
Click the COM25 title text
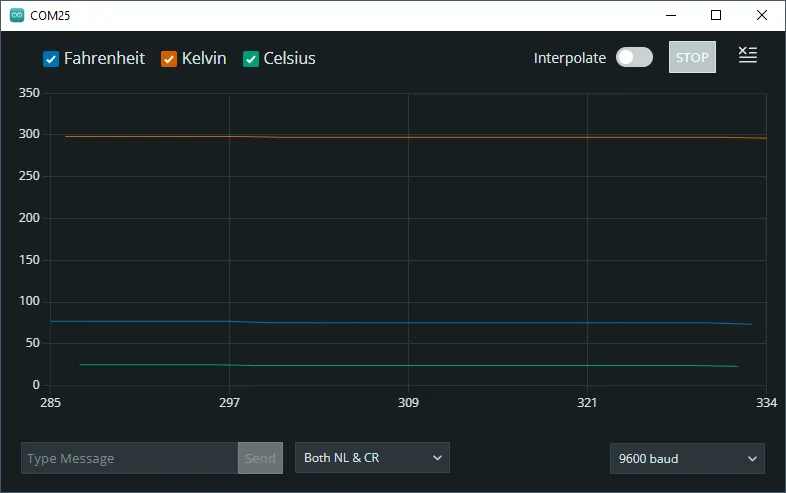(x=50, y=16)
